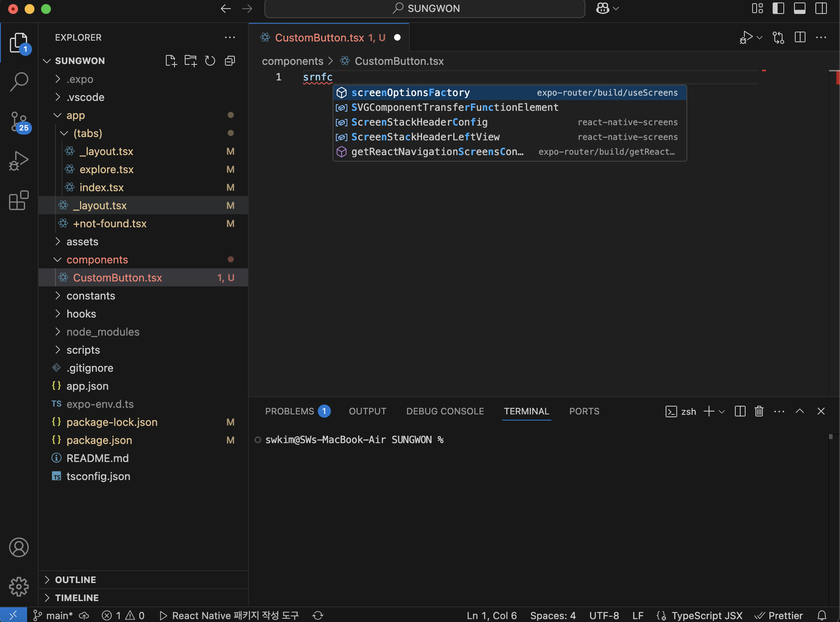Click the Prettier status bar item
840x622 pixels.
(779, 615)
